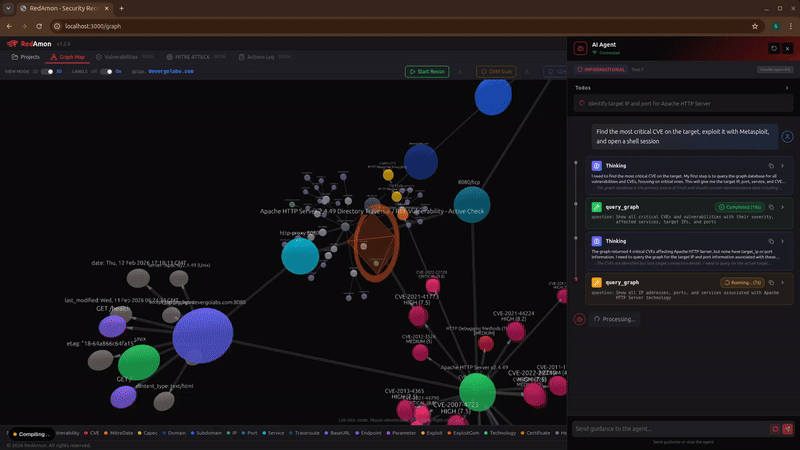This screenshot has width=800, height=450.
Task: Copy the completed query_graph result
Action: coord(771,207)
